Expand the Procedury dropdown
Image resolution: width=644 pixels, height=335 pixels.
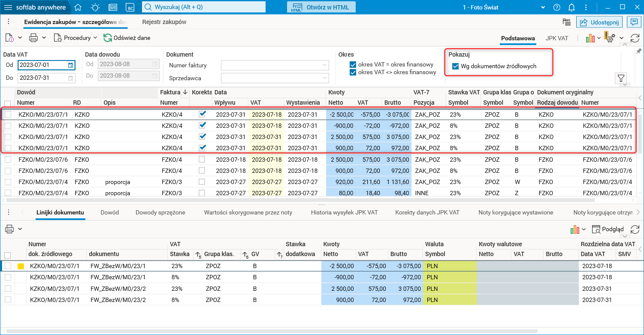(x=77, y=38)
